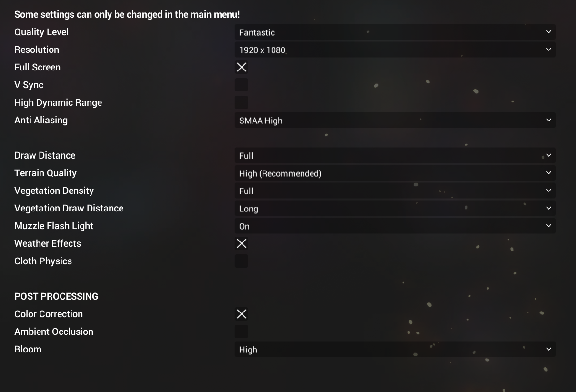Open the Bloom dropdown
576x392 pixels.
click(x=394, y=350)
